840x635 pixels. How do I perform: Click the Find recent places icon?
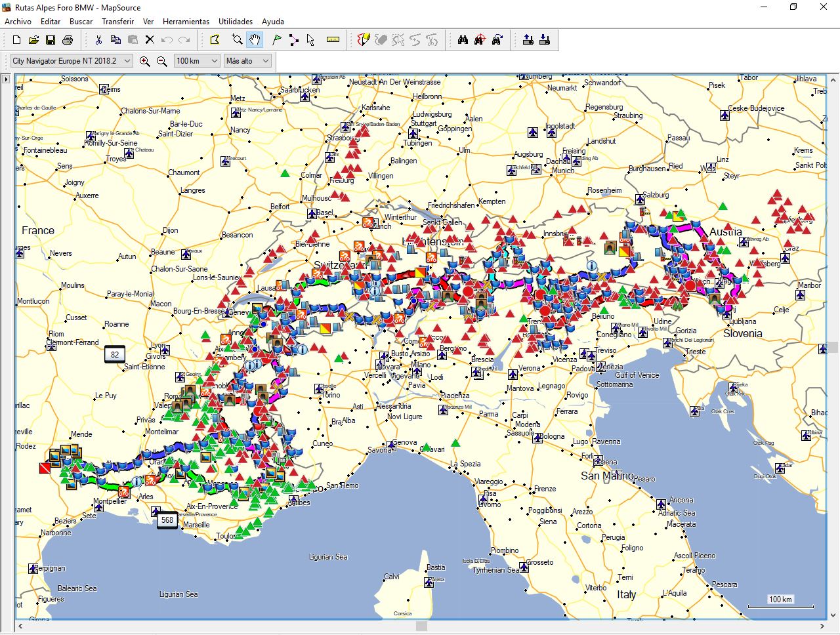click(x=497, y=40)
